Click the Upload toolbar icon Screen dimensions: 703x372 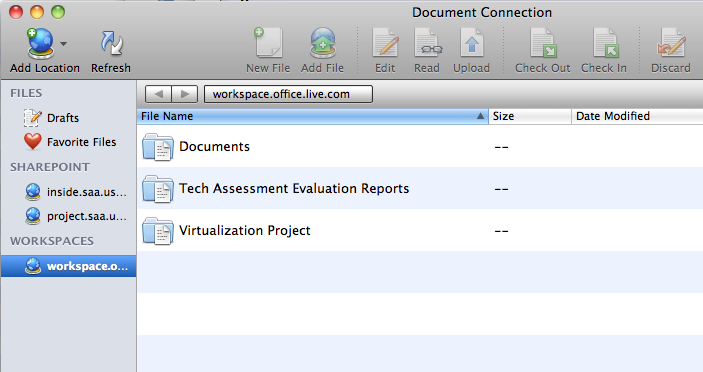pos(472,43)
